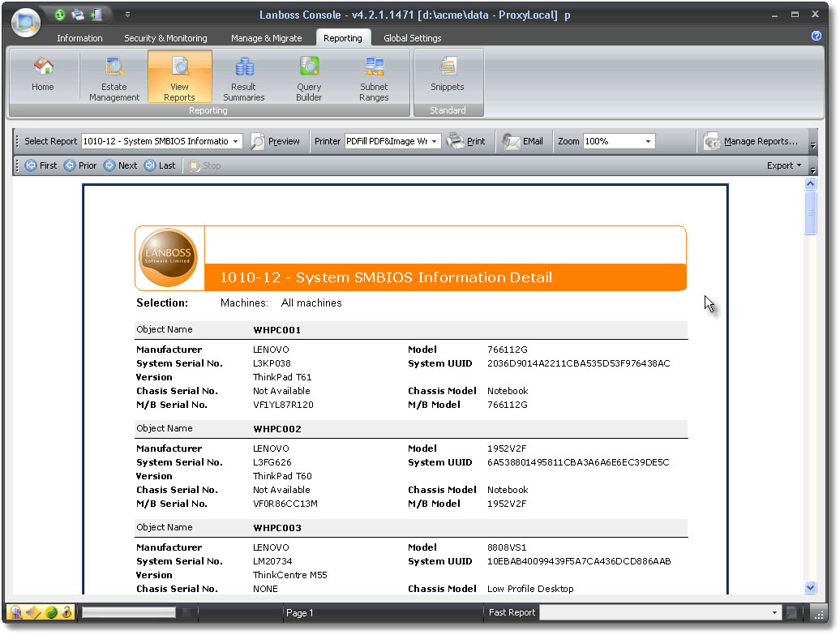Click the green status bar icon

pyautogui.click(x=51, y=612)
